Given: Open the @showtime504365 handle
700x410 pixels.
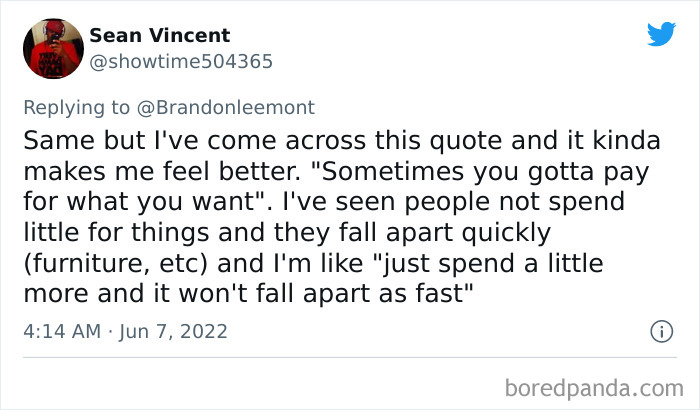Looking at the screenshot, I should pos(181,61).
